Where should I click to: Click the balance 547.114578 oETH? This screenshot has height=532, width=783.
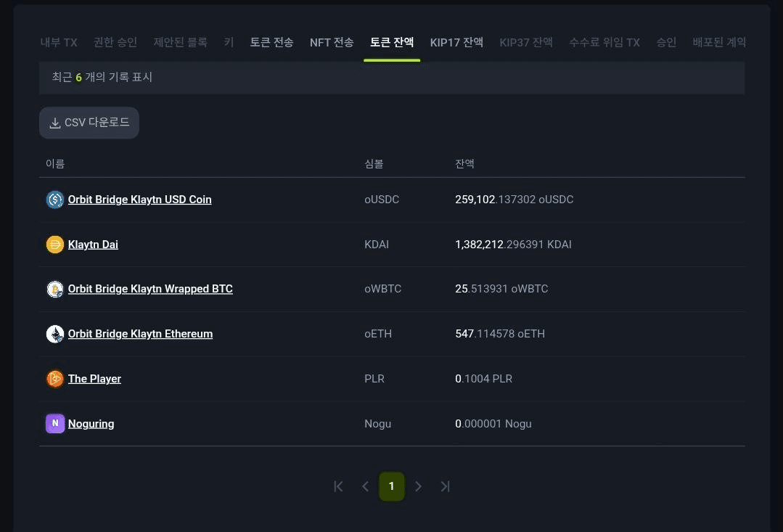coord(500,334)
